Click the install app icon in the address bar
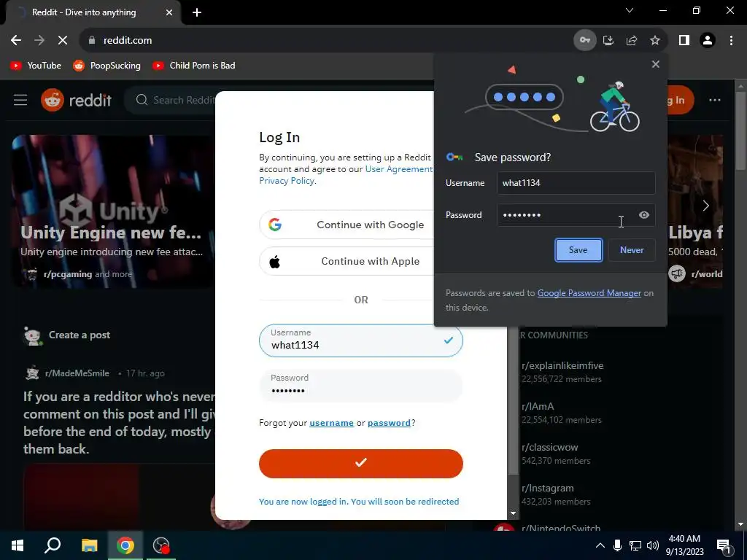747x560 pixels. [x=608, y=41]
